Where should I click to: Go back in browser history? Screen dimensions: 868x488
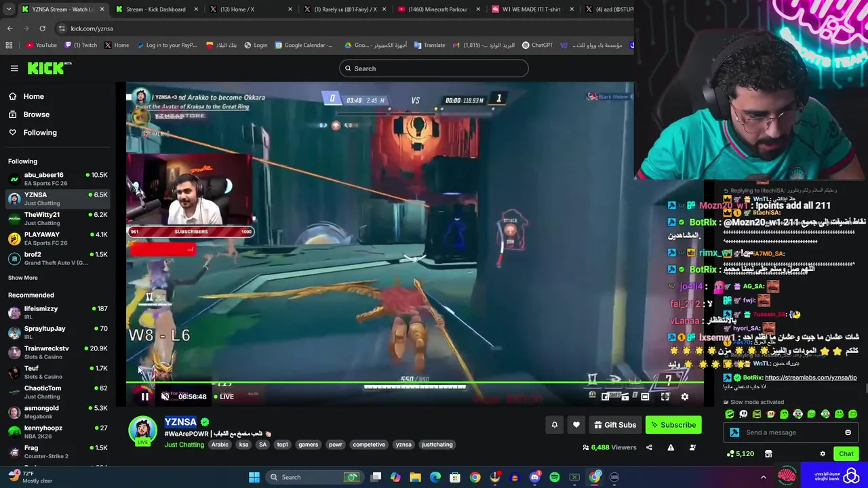pos(9,28)
